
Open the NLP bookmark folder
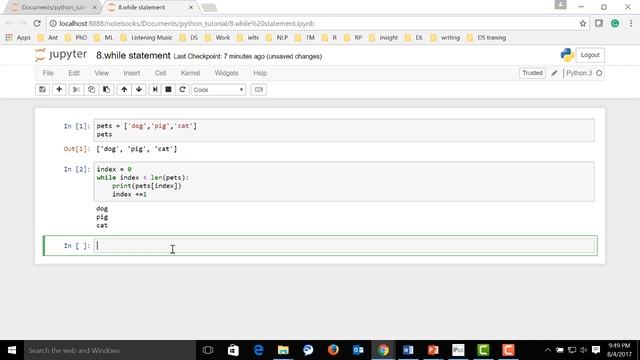(278, 38)
